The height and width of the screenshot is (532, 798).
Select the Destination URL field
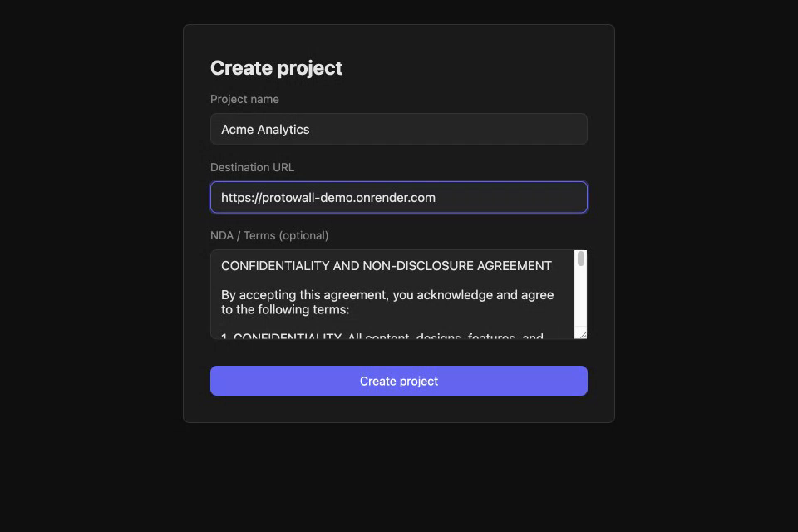click(x=399, y=197)
